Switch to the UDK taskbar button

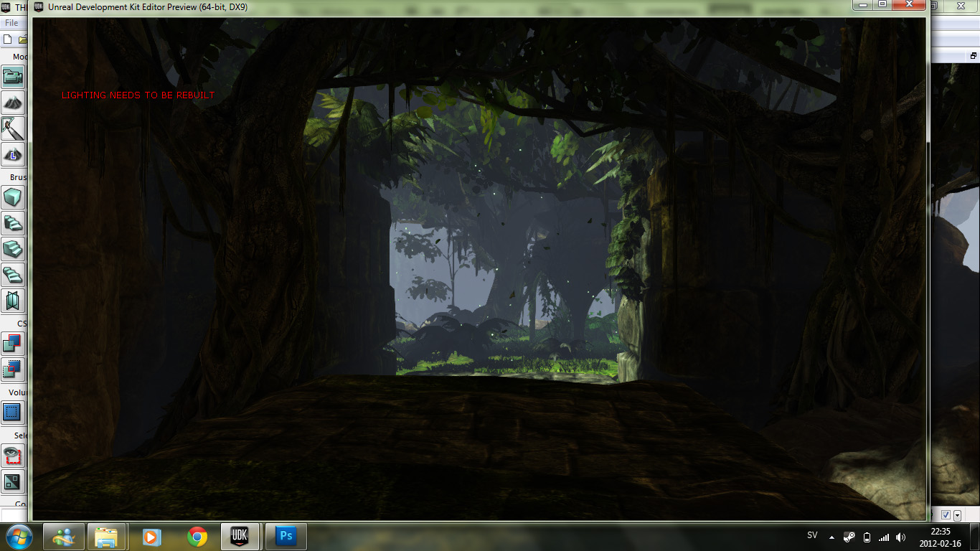click(240, 537)
